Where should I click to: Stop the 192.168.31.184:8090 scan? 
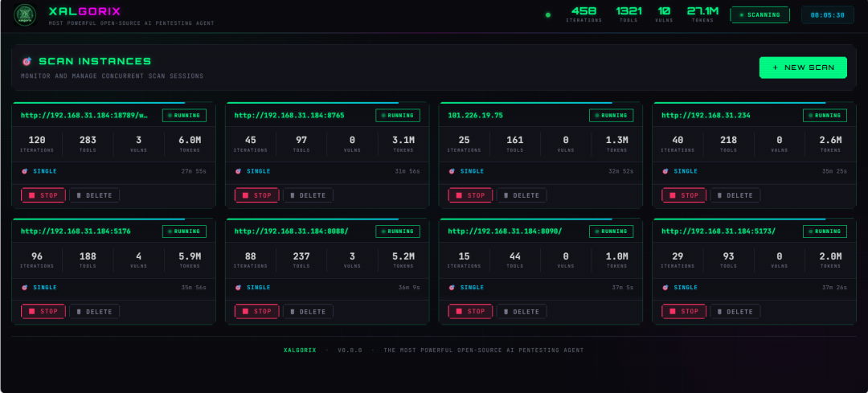click(x=470, y=312)
